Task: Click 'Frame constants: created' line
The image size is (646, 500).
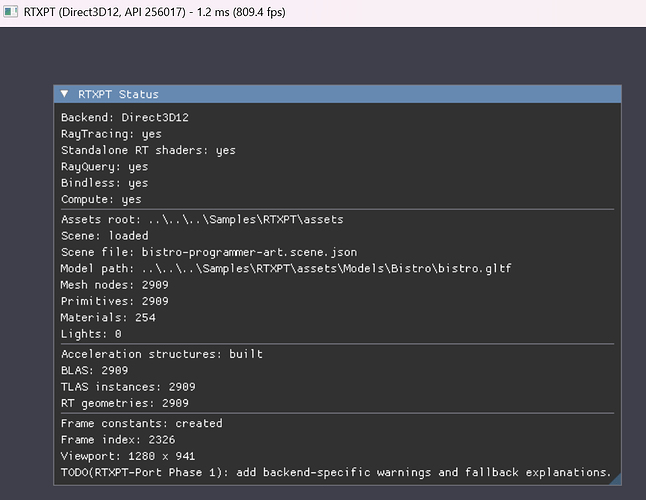Action: 142,423
